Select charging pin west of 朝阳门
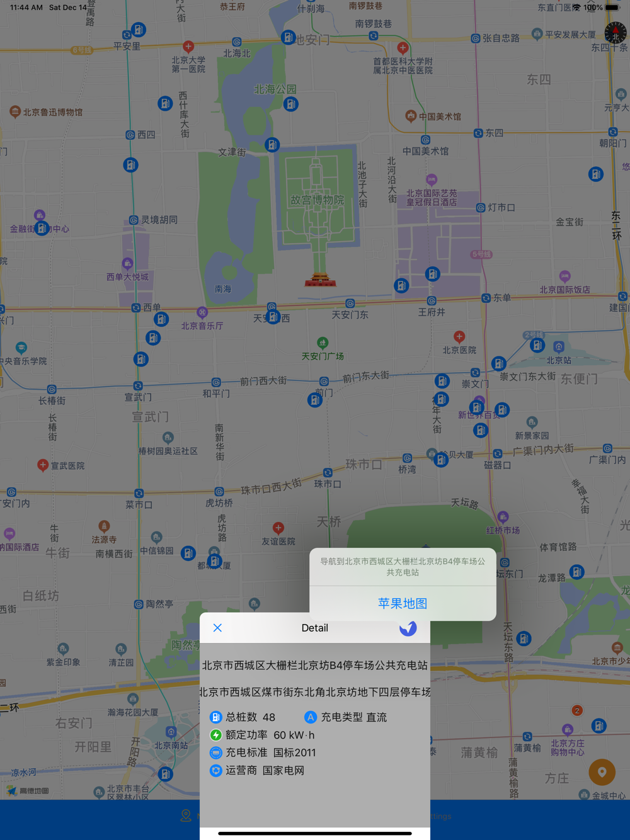 [596, 174]
